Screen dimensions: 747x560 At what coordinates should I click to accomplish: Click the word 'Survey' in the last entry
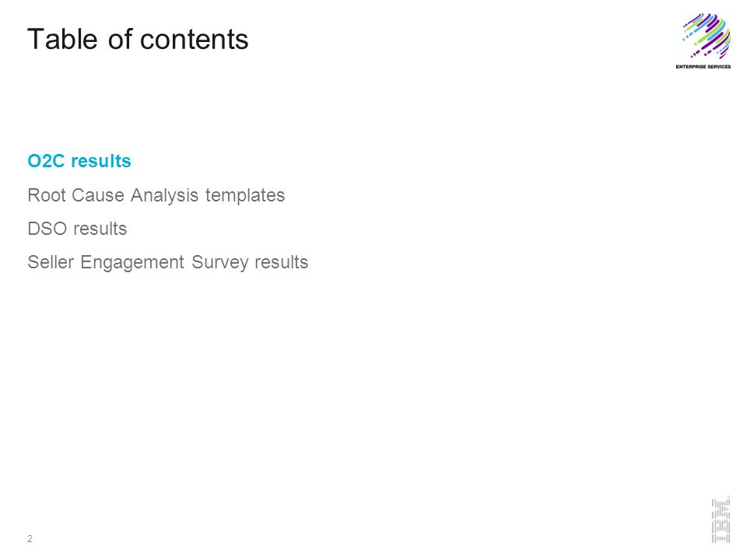(x=220, y=263)
